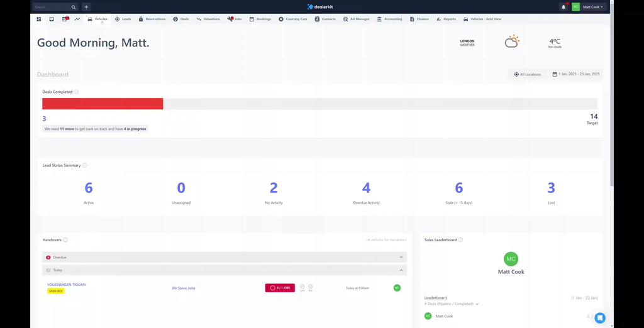Click the trend line chart icon

(x=77, y=19)
